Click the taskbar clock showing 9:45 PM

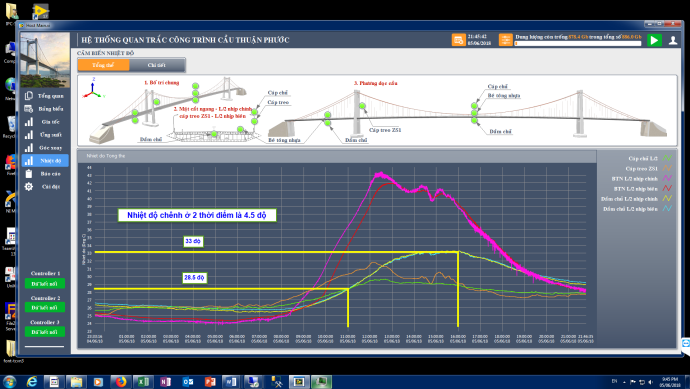point(669,382)
